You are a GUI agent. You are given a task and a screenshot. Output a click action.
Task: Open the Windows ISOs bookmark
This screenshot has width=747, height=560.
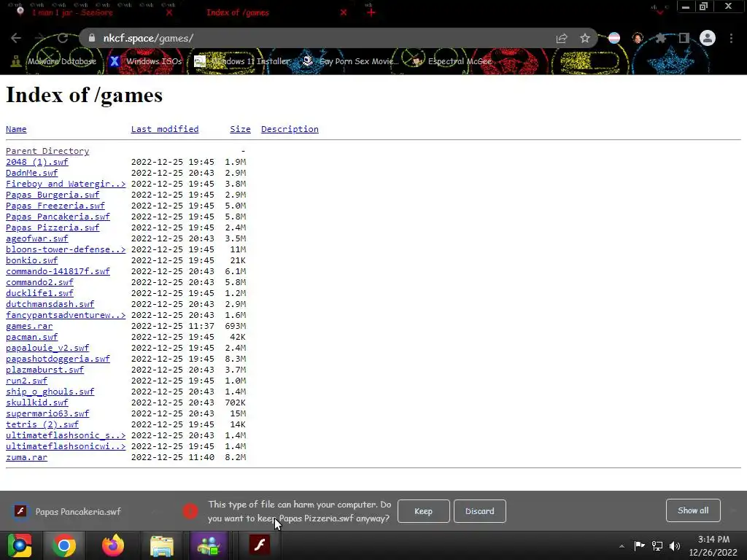tap(146, 61)
